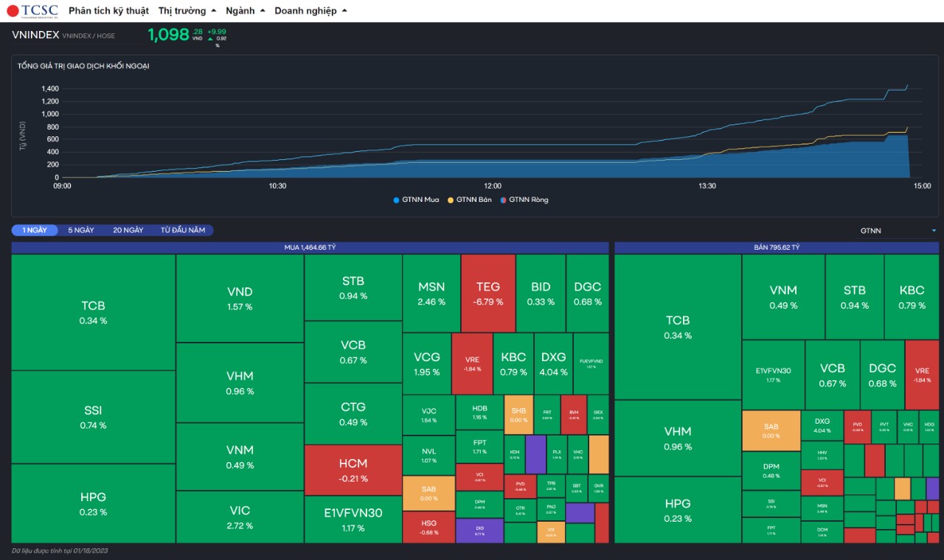Select the red HCM -0.21 % tile

click(353, 470)
